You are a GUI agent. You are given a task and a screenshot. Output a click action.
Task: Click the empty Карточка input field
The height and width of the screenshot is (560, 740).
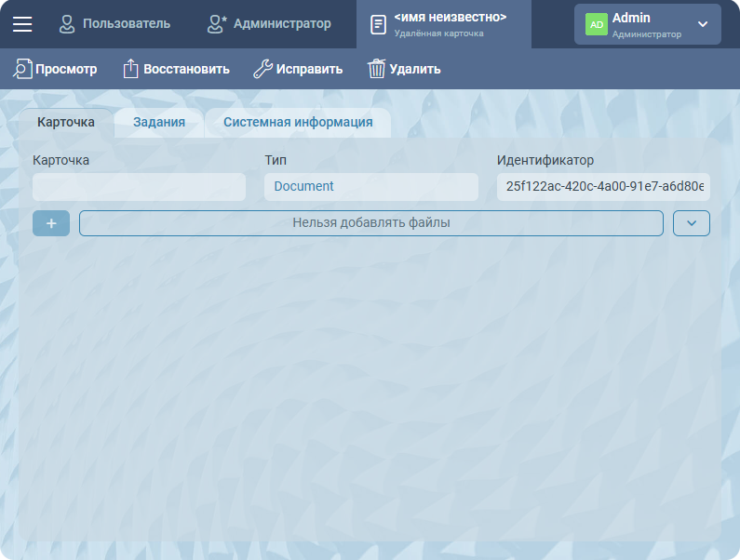pyautogui.click(x=139, y=187)
